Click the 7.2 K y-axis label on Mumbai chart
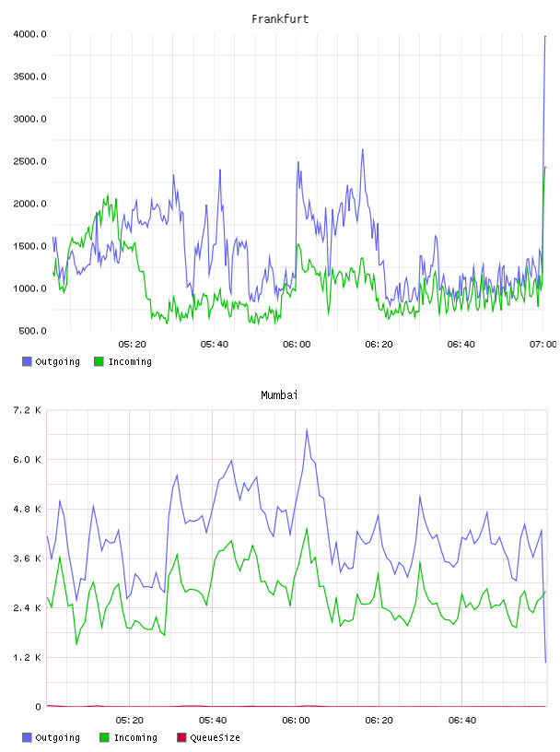Screen dimensions: 560x752 coord(27,410)
